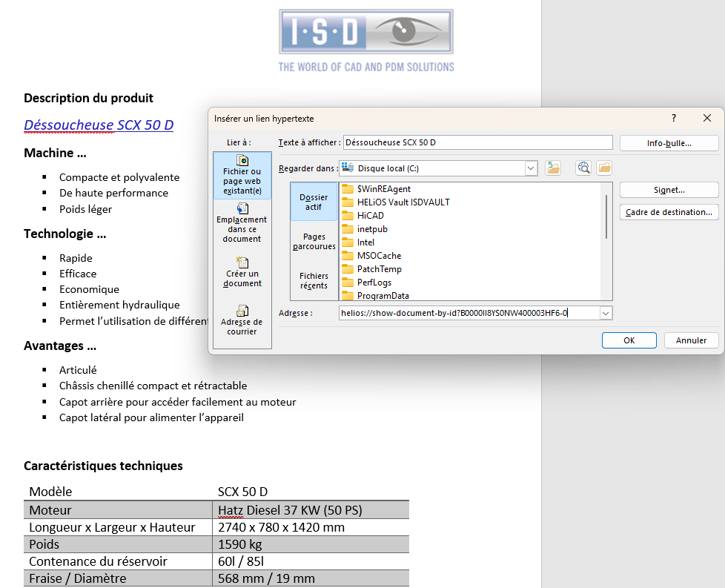
Task: Click the 'Description du produit' heading
Action: point(88,98)
